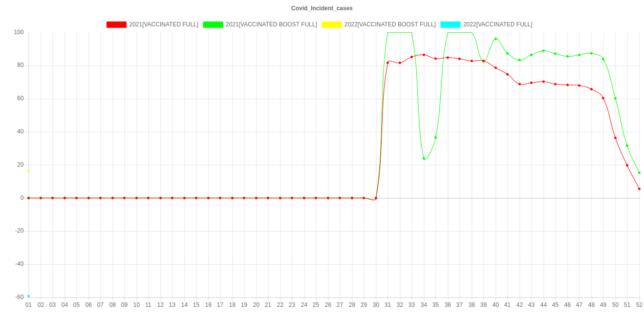
Task: Click the green legend color box
Action: tap(213, 24)
